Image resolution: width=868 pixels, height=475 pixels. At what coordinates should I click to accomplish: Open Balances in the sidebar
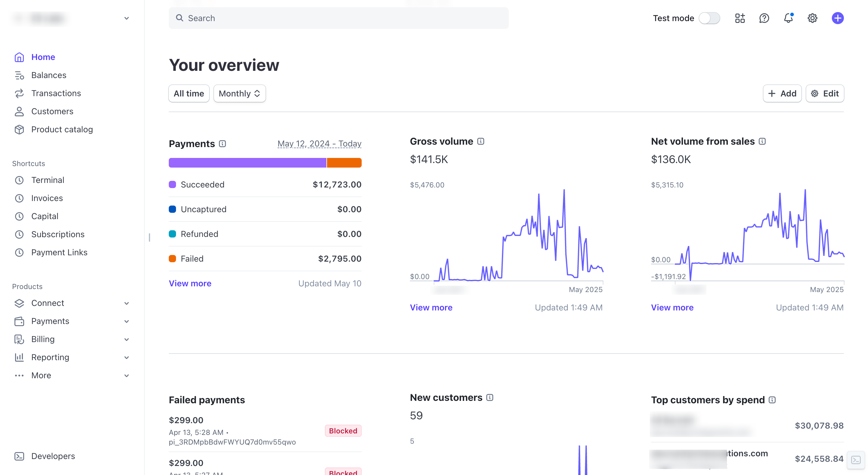tap(49, 75)
